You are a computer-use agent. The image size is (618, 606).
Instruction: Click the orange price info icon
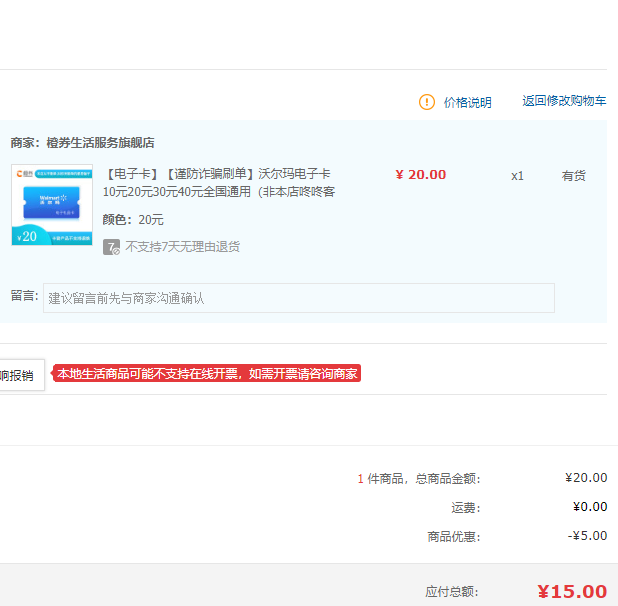tap(427, 102)
